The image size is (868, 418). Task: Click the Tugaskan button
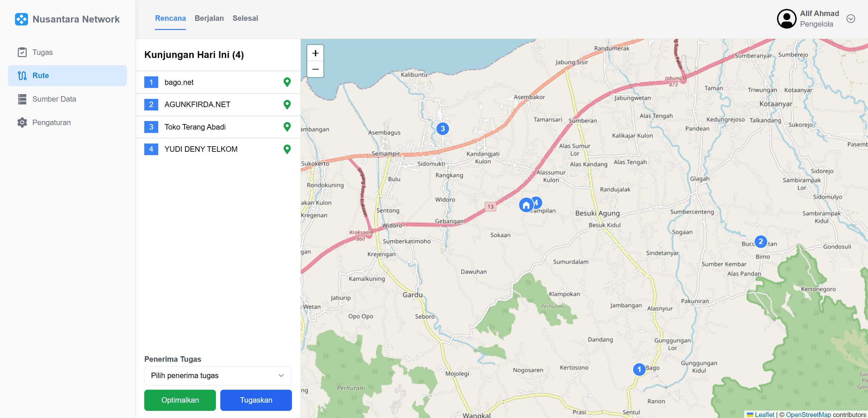(256, 400)
